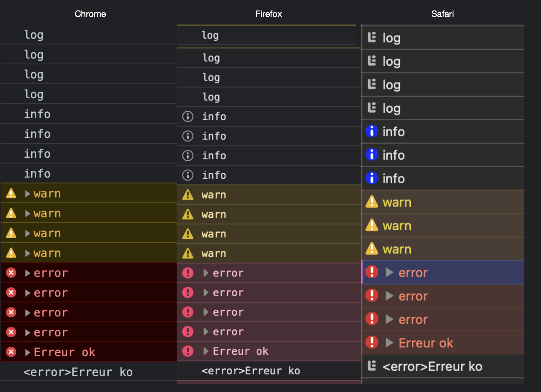Viewport: 541px width, 392px height.
Task: Click the error icon beside Chrome's "Erreur ok"
Action: coord(11,352)
